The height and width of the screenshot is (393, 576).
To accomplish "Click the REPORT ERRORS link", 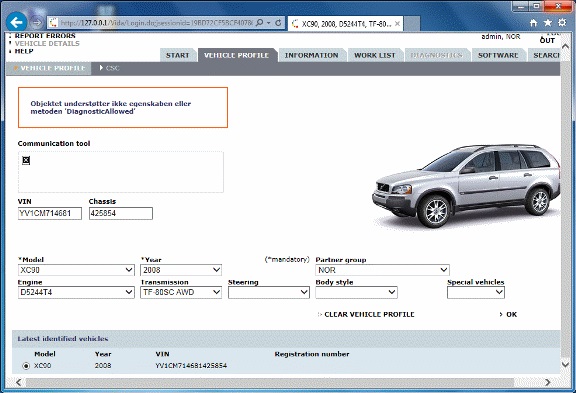I will pos(45,36).
